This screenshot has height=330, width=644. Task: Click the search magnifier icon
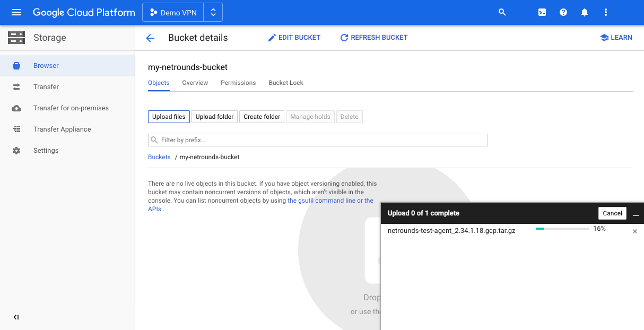pyautogui.click(x=502, y=12)
